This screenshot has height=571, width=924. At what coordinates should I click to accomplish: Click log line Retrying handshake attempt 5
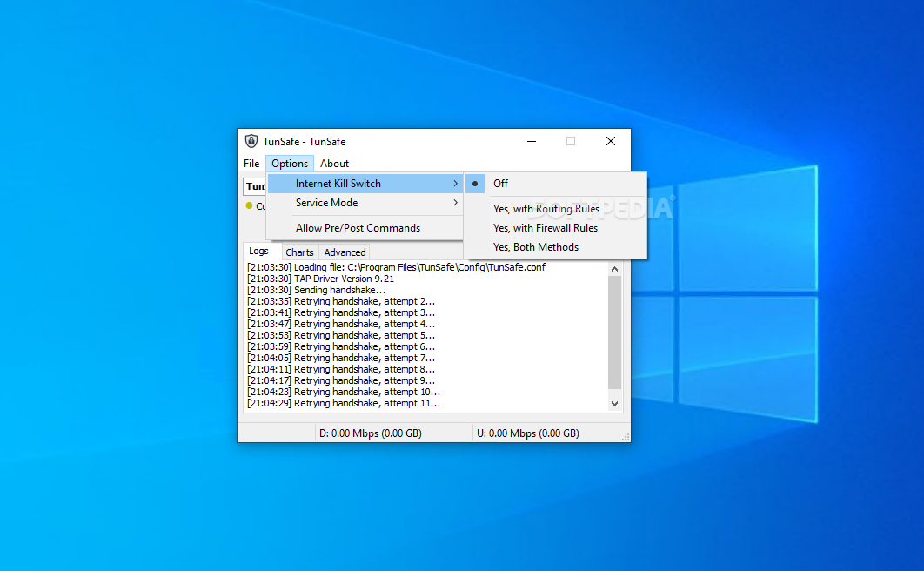tap(340, 335)
